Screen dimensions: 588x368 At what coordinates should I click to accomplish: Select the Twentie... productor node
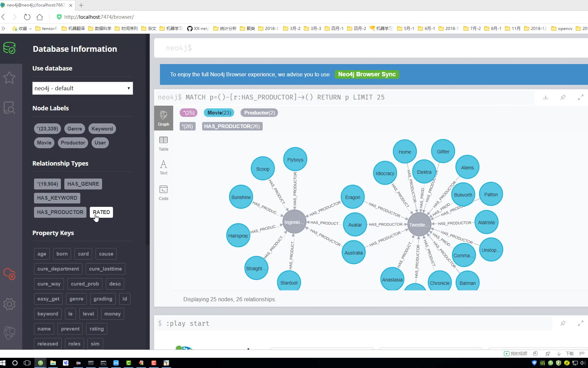tap(419, 225)
